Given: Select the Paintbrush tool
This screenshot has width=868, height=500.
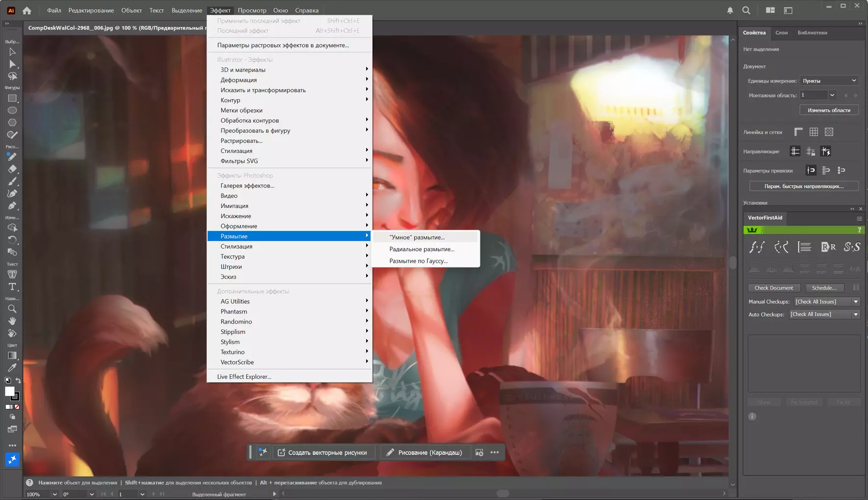Looking at the screenshot, I should click(12, 181).
